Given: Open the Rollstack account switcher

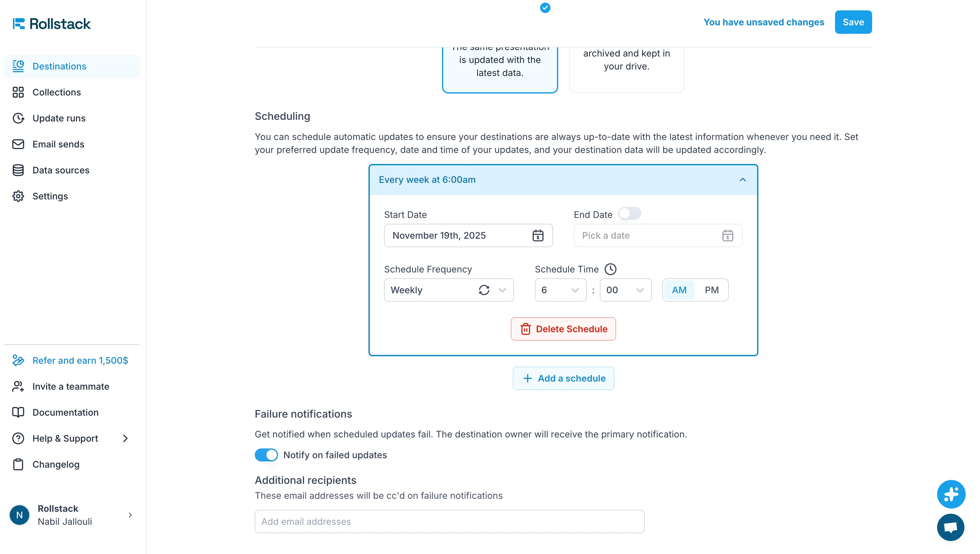Looking at the screenshot, I should click(x=130, y=514).
